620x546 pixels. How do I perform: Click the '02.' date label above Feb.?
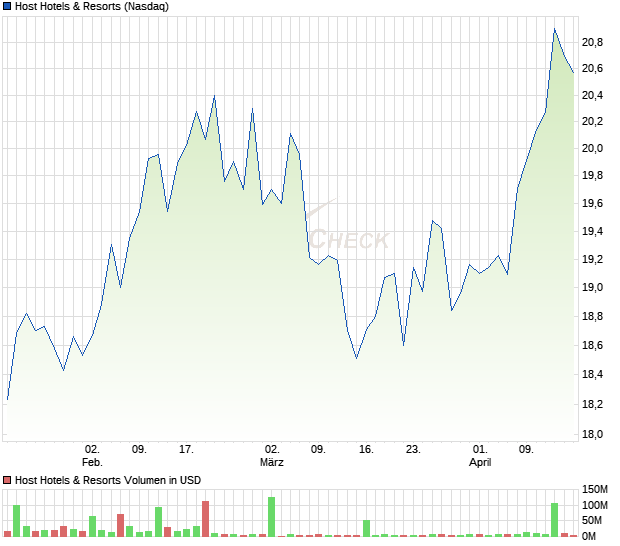click(x=92, y=450)
